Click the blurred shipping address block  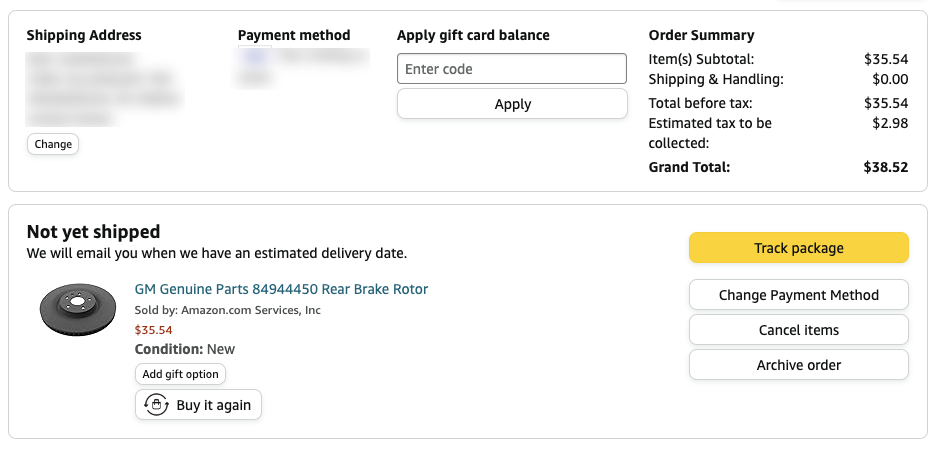click(104, 89)
